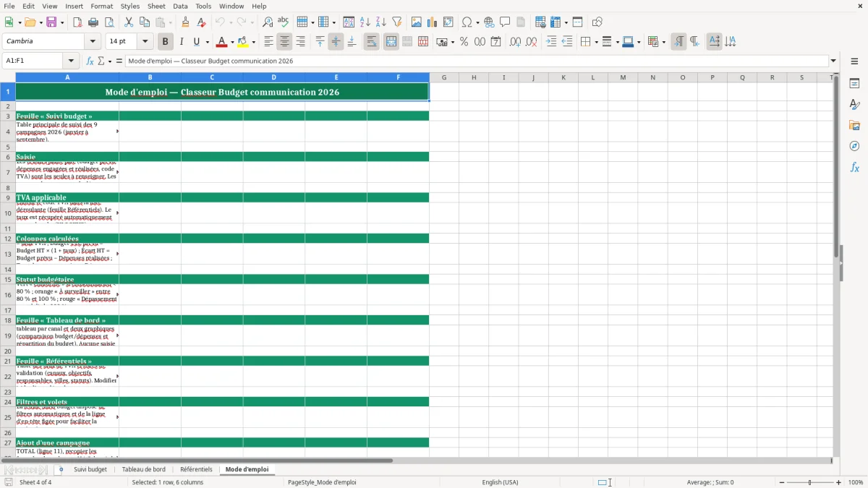This screenshot has width=868, height=488.
Task: Switch to the Suivi budget sheet tab
Action: [x=90, y=469]
